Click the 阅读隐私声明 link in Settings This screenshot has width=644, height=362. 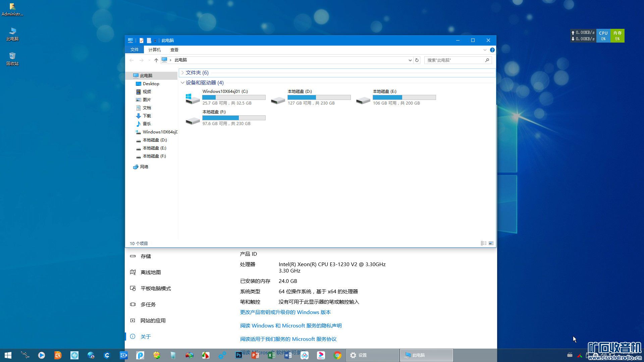click(290, 325)
